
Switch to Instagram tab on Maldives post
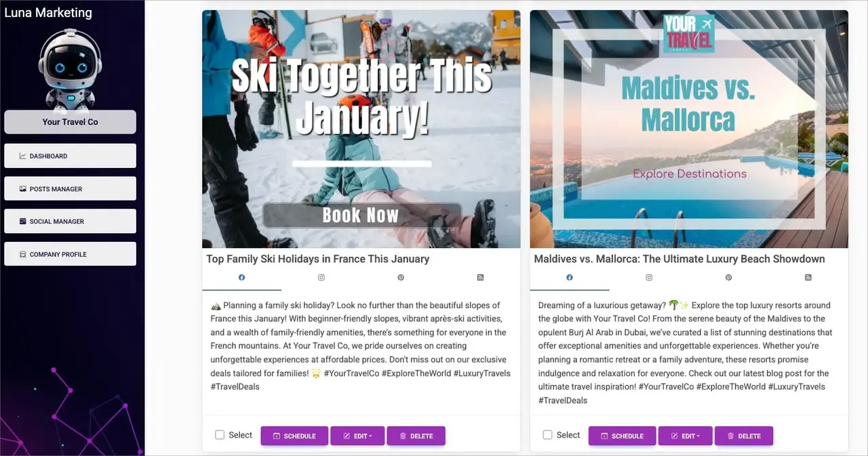coord(649,278)
